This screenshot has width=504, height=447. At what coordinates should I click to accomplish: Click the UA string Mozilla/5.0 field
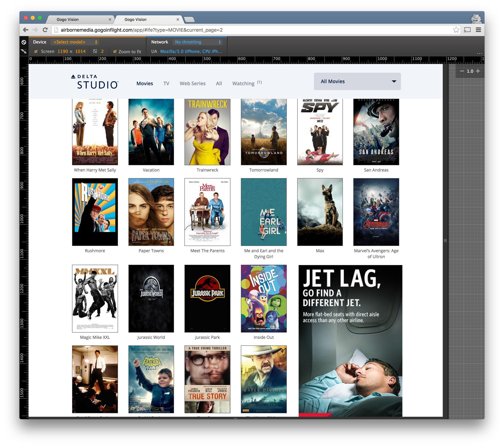(191, 51)
